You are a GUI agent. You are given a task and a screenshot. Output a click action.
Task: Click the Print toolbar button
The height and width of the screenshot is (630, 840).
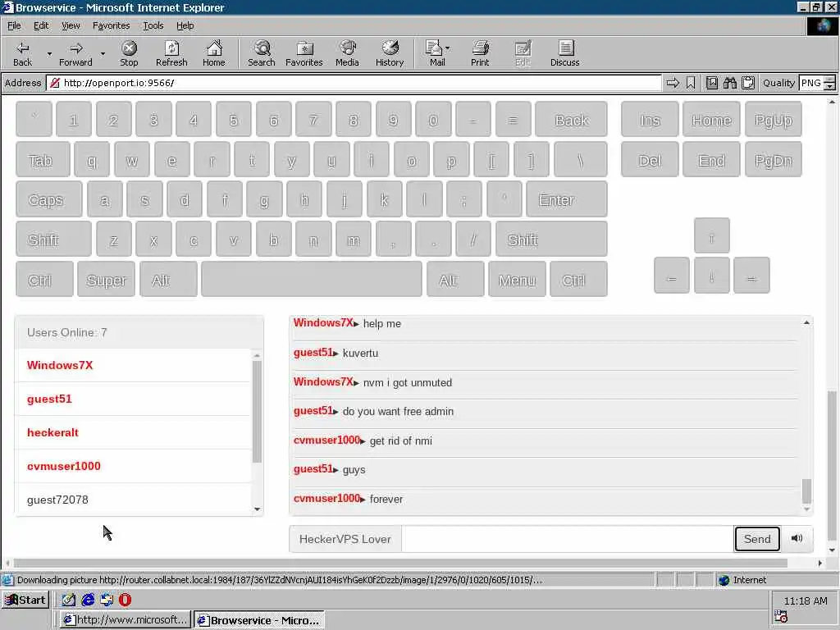click(480, 53)
